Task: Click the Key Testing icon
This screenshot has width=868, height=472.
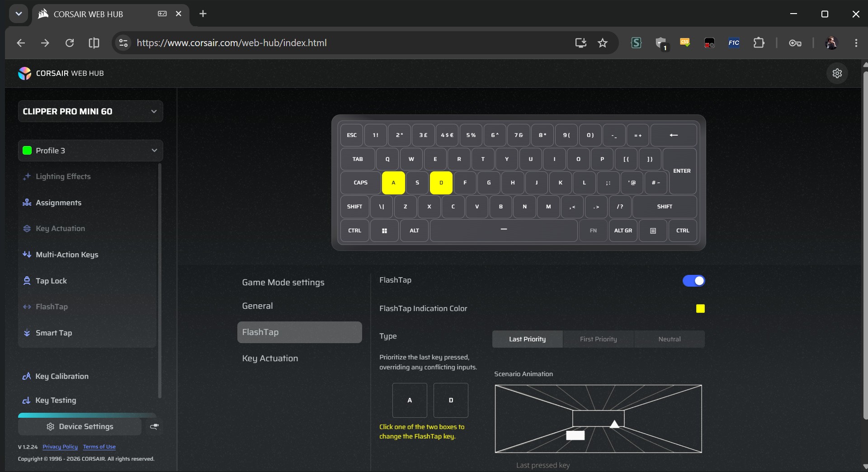Action: [x=26, y=400]
